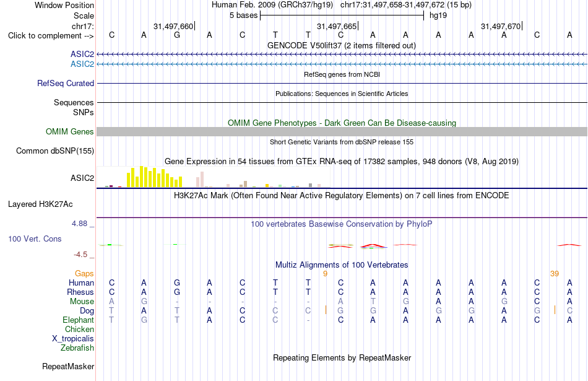This screenshot has width=588, height=381.
Task: Click the Human species label
Action: coord(81,282)
